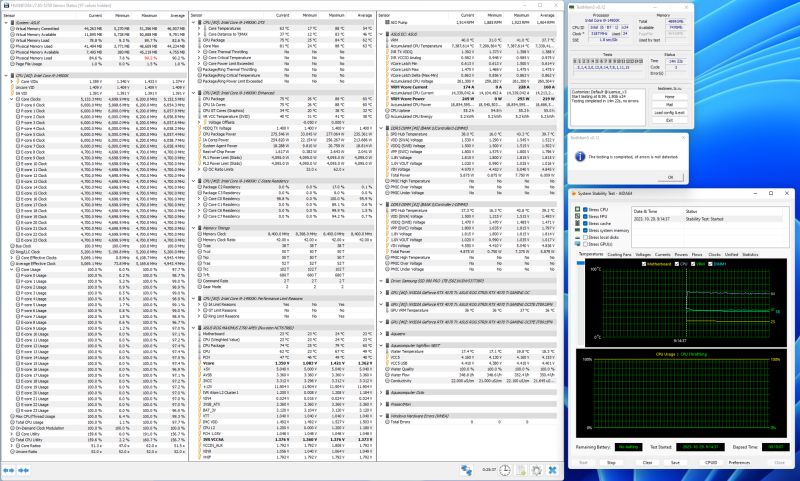Click the Home button in TestMem5
This screenshot has height=481, width=800.
(x=669, y=96)
